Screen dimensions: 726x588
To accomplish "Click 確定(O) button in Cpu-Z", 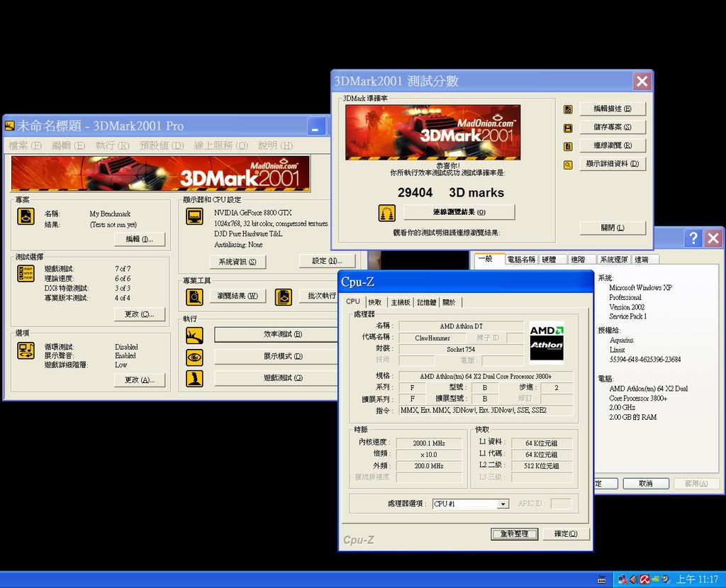I will [566, 534].
